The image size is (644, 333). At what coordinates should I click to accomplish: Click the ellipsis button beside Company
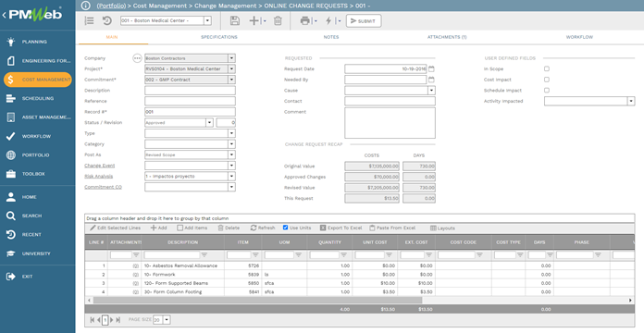137,58
